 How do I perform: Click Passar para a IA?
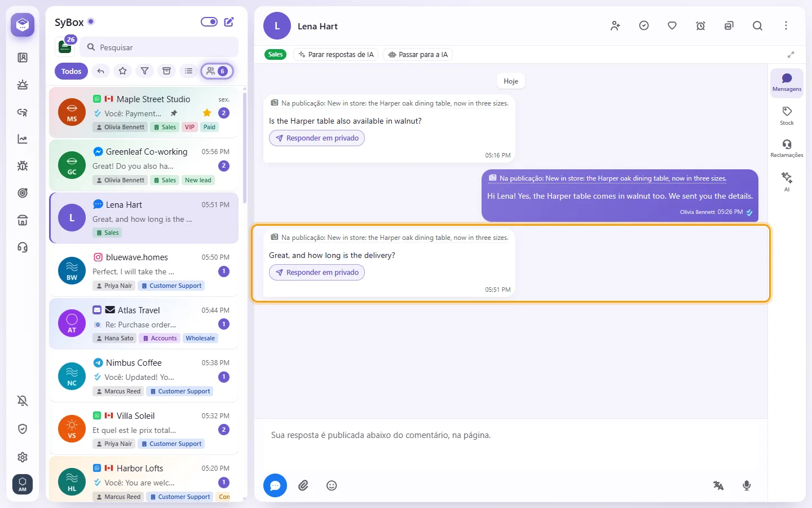tap(418, 55)
